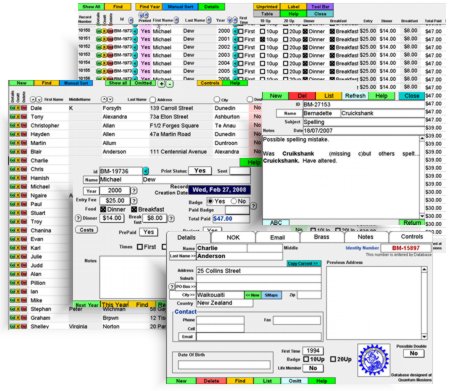Viewport: 450px width, 391px height.
Task: Switch to the NOK tab
Action: tap(233, 237)
